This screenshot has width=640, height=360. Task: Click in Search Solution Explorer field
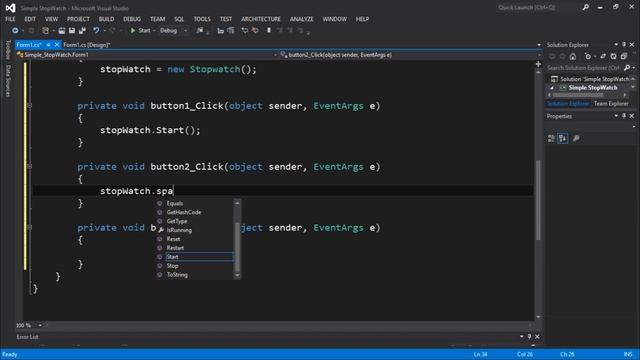point(584,68)
